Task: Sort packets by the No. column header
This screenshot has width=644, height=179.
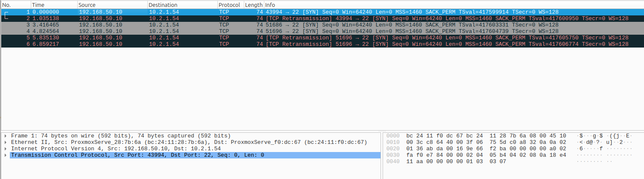Action: point(15,5)
